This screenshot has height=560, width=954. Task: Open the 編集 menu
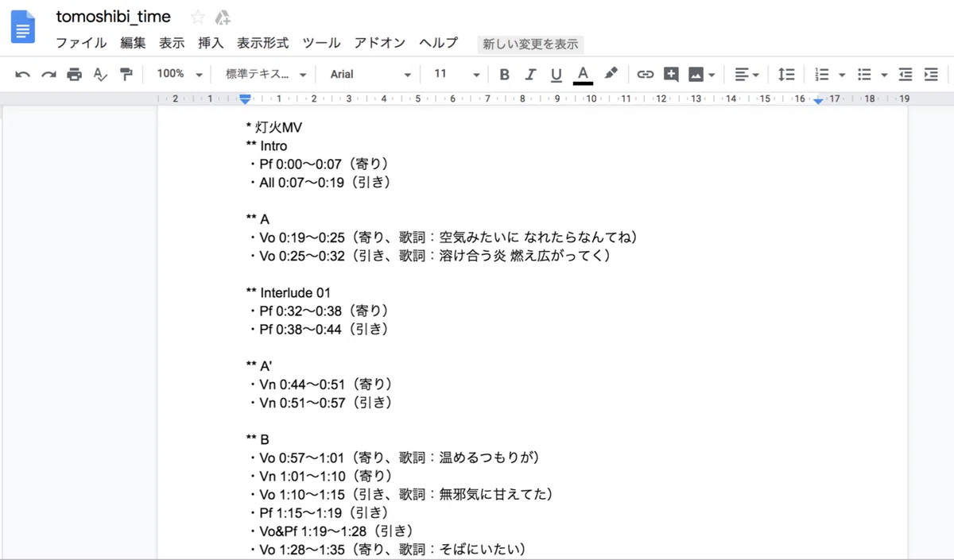[x=133, y=43]
